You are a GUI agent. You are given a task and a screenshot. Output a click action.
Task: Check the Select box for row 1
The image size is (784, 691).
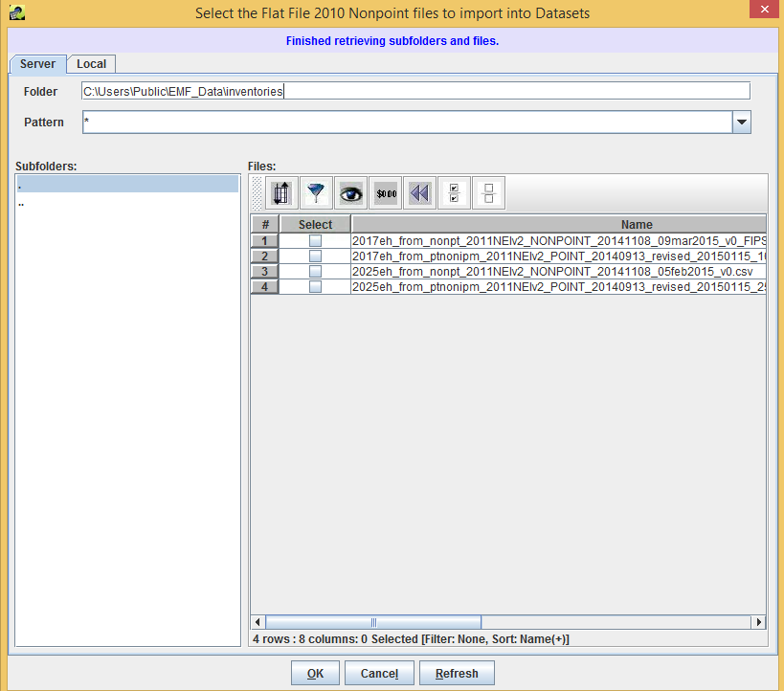(315, 240)
